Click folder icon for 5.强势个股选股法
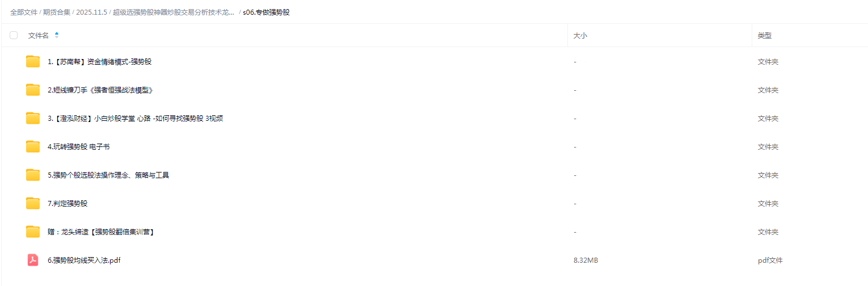 (x=33, y=175)
